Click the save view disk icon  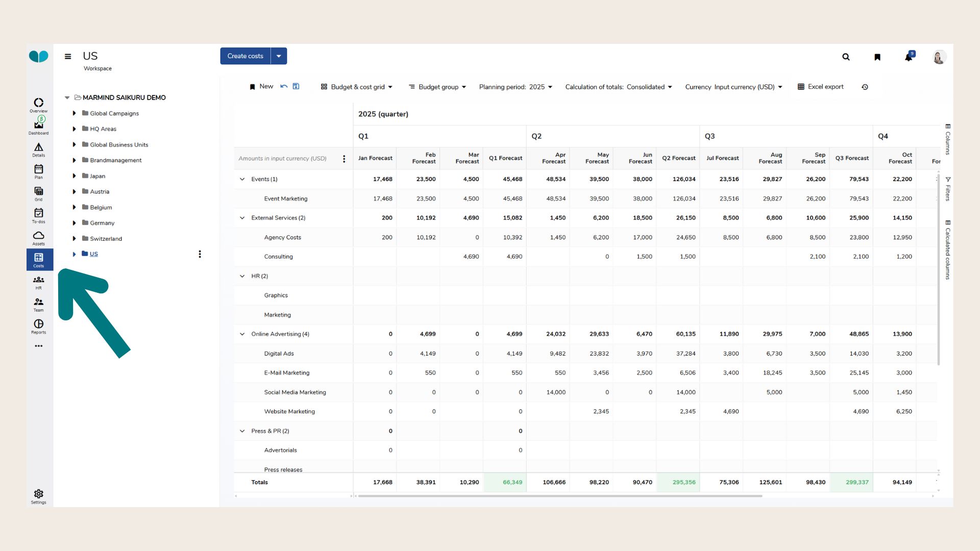296,86
